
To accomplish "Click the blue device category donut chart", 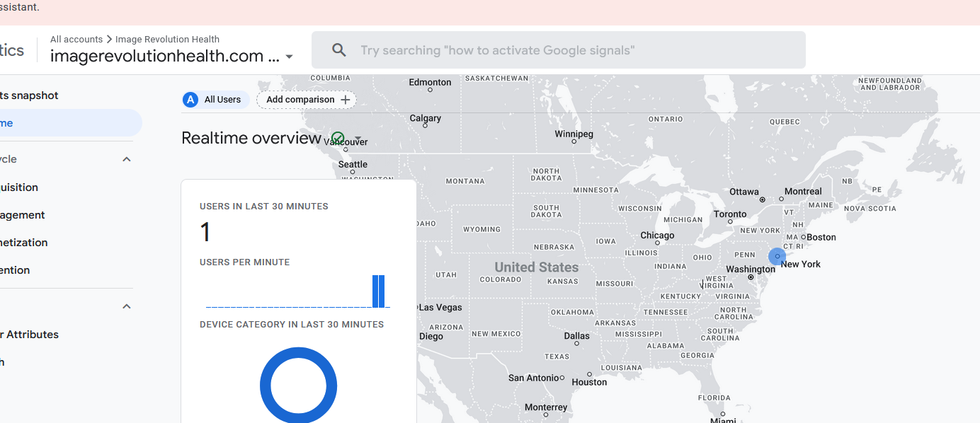I will (x=298, y=386).
